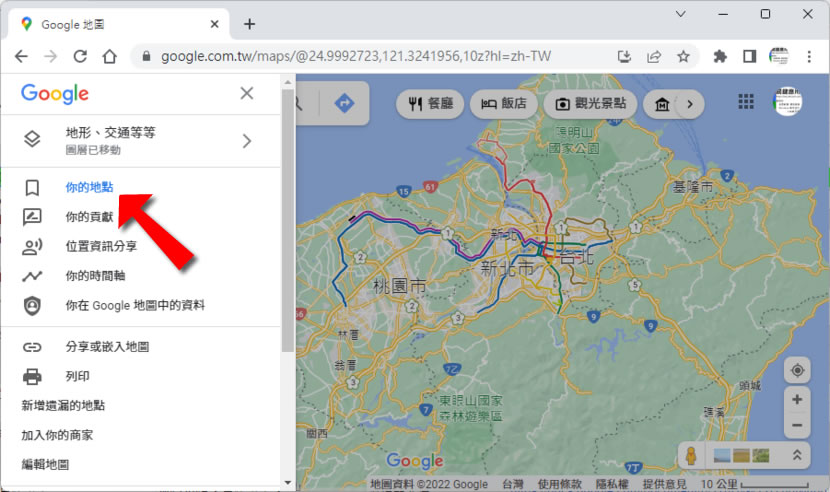Zoom out on the map

click(x=797, y=425)
